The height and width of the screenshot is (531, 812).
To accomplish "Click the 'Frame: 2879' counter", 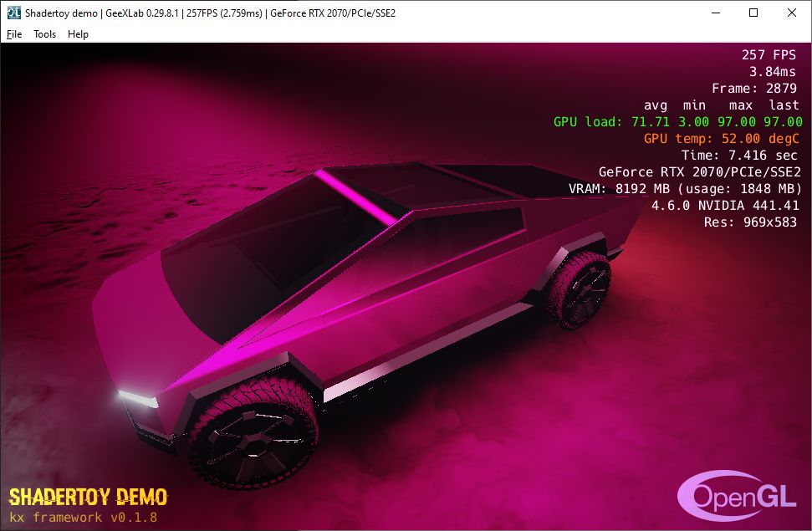I will click(754, 88).
